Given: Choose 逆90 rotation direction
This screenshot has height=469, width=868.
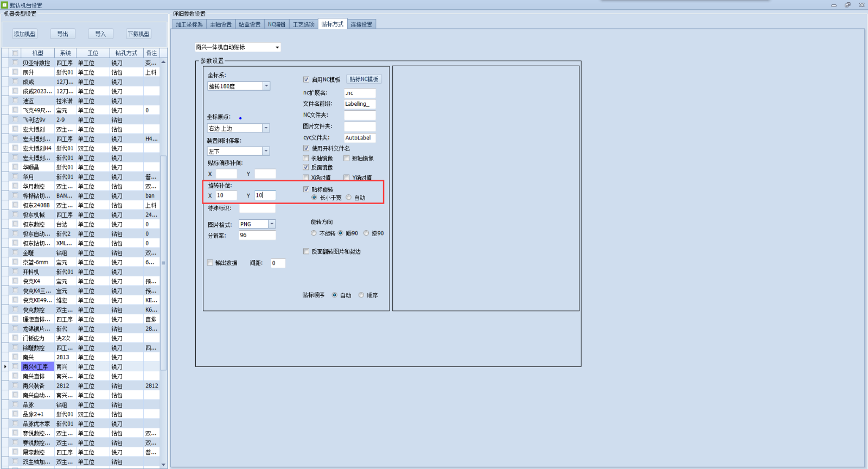Looking at the screenshot, I should pos(367,233).
